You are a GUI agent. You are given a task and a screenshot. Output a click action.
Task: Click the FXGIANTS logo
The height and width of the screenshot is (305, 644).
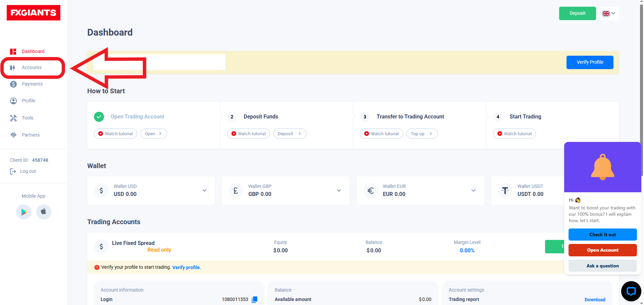coord(34,13)
